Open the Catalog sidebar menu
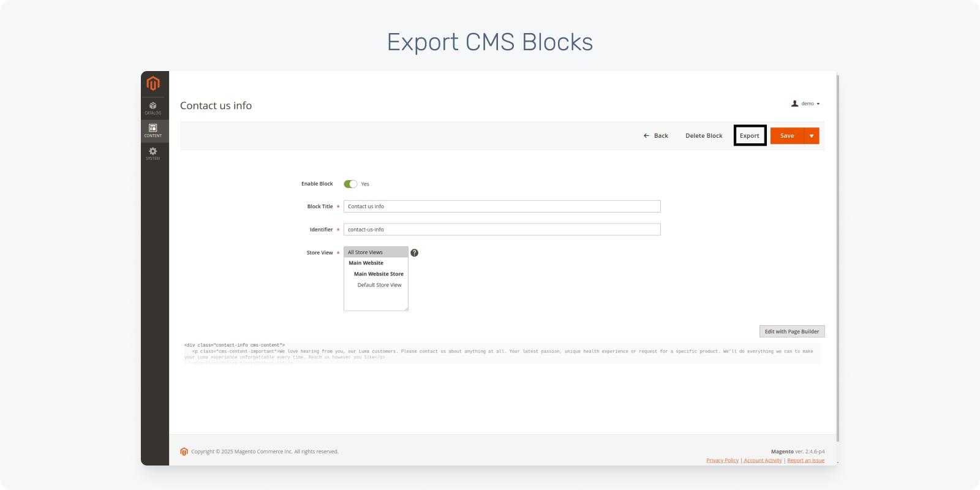This screenshot has height=490, width=980. (x=153, y=108)
